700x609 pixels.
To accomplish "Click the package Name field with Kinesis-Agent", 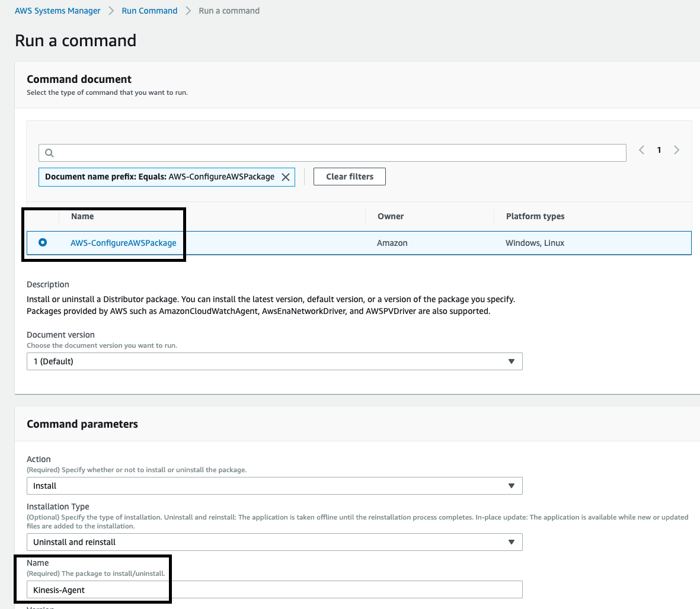I will (274, 590).
